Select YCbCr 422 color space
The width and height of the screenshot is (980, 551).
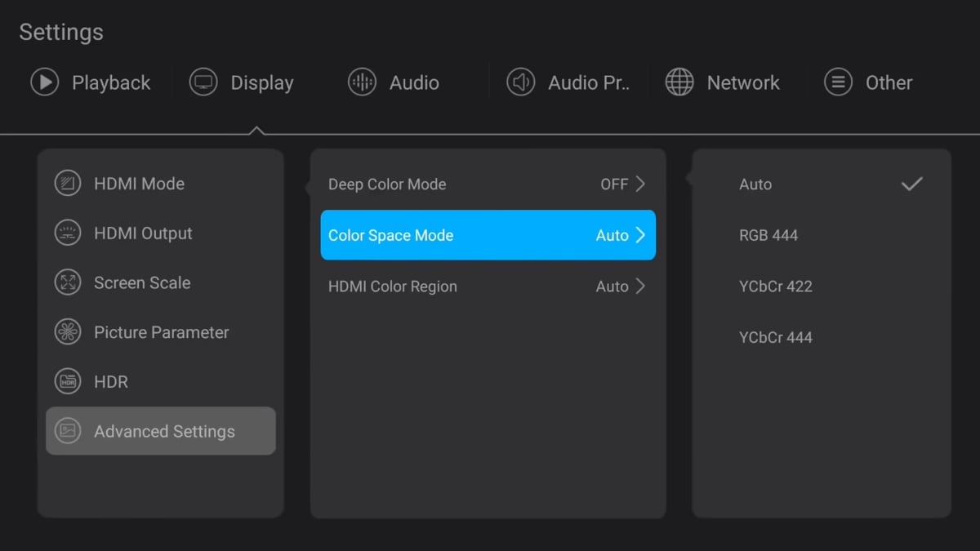(776, 287)
